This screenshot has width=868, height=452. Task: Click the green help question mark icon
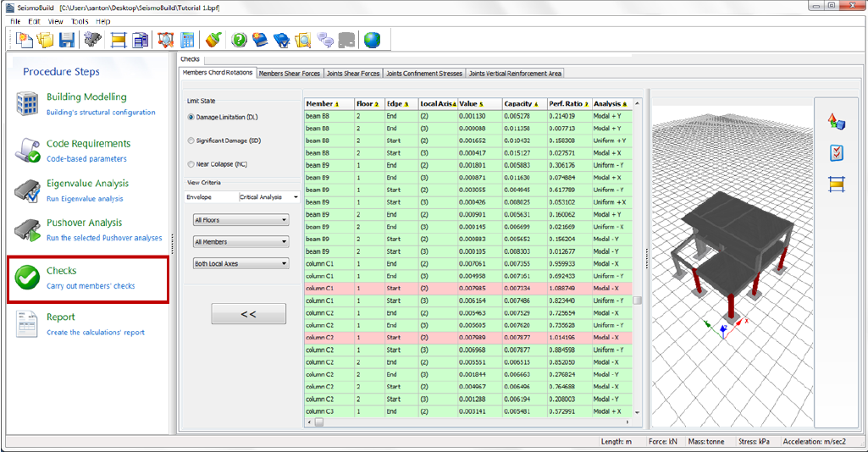click(240, 40)
